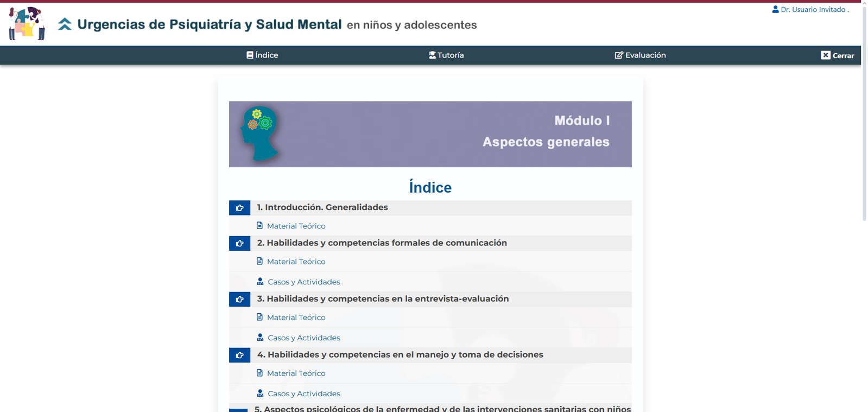Click people icon for section 4 Casos y Actividades
The height and width of the screenshot is (412, 868).
click(260, 393)
